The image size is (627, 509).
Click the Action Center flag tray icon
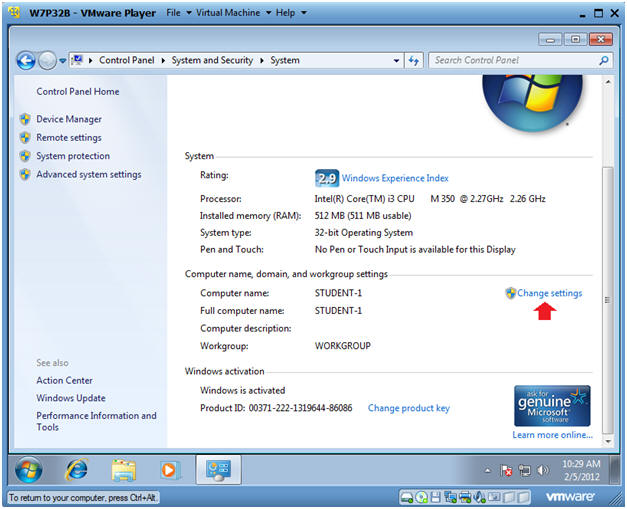(506, 471)
